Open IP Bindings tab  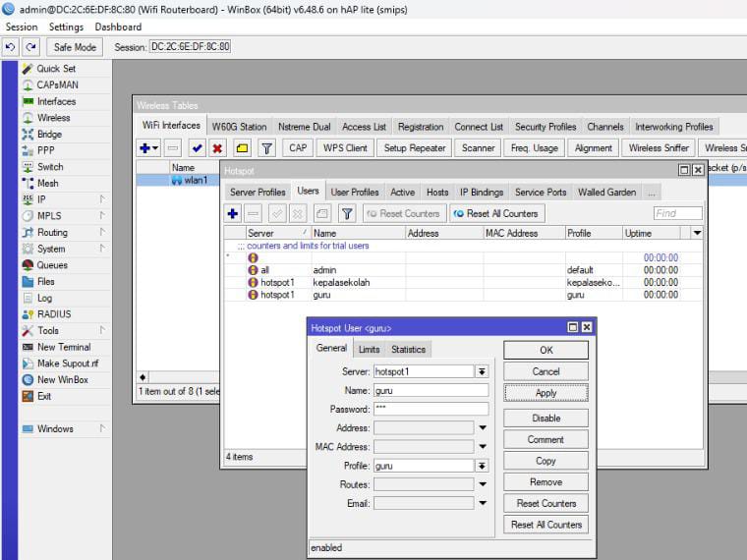coord(482,193)
